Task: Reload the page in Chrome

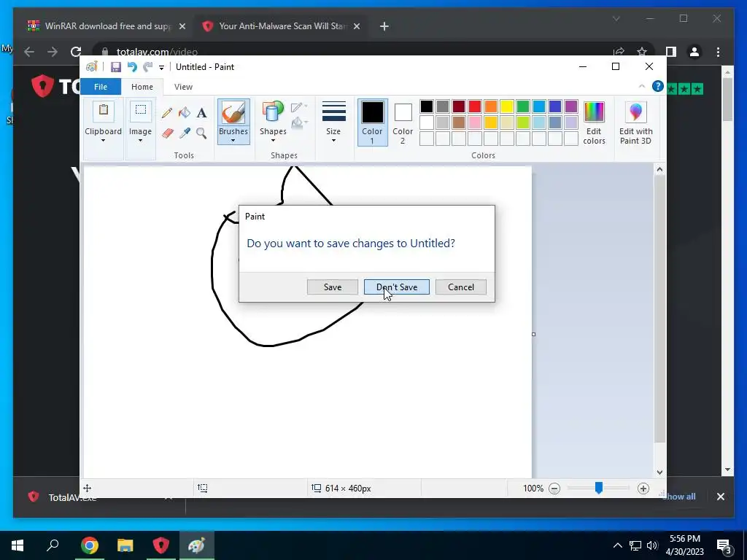Action: [x=76, y=52]
